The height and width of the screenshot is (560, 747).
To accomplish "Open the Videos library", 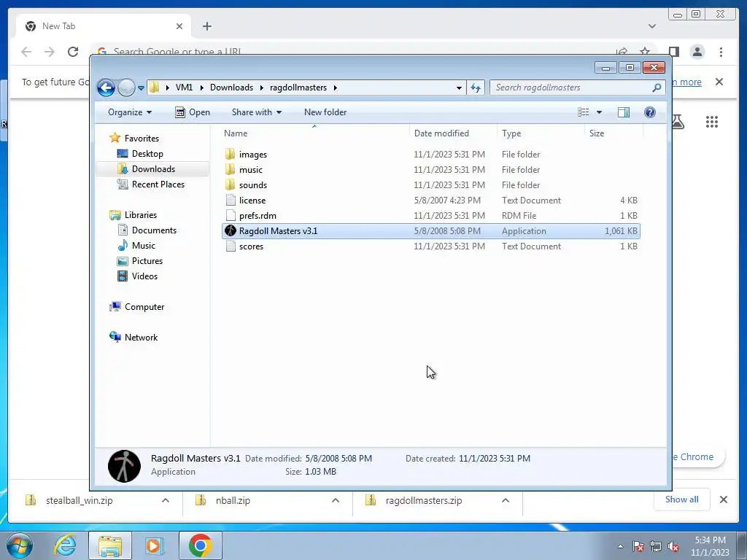I will tap(144, 276).
